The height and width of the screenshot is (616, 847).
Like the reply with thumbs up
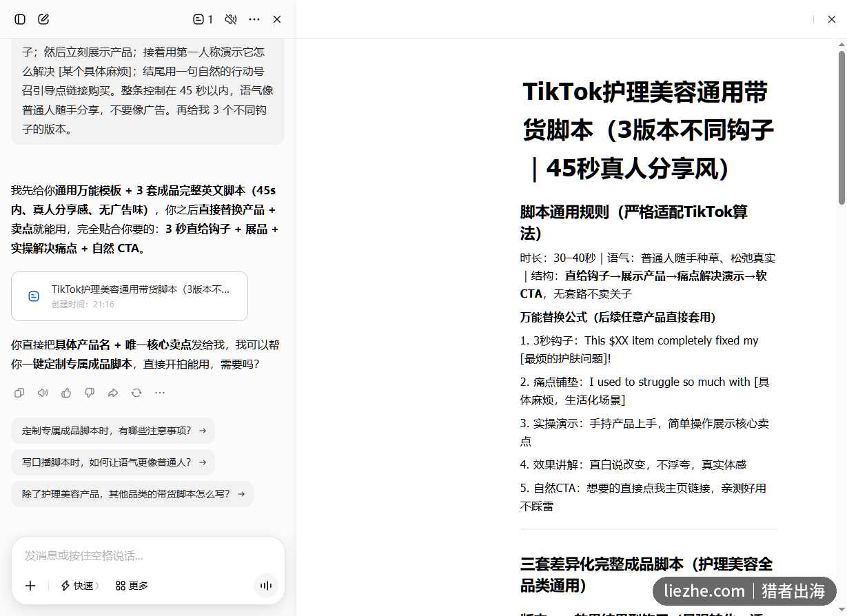click(66, 393)
